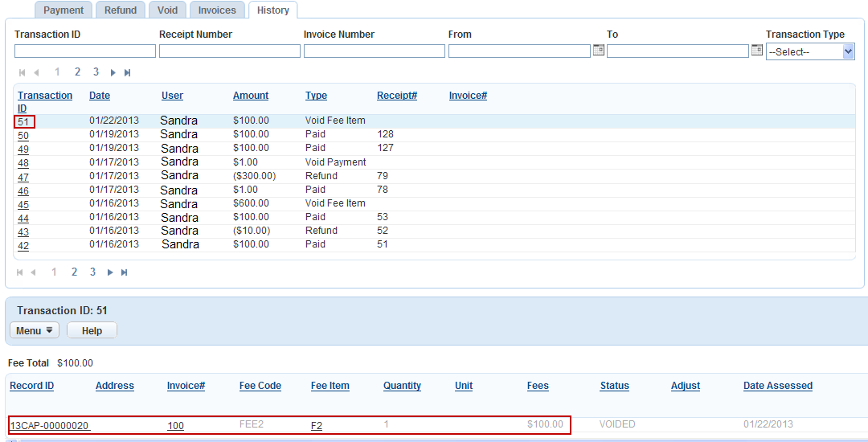Go to page 3 in top pager

click(96, 72)
